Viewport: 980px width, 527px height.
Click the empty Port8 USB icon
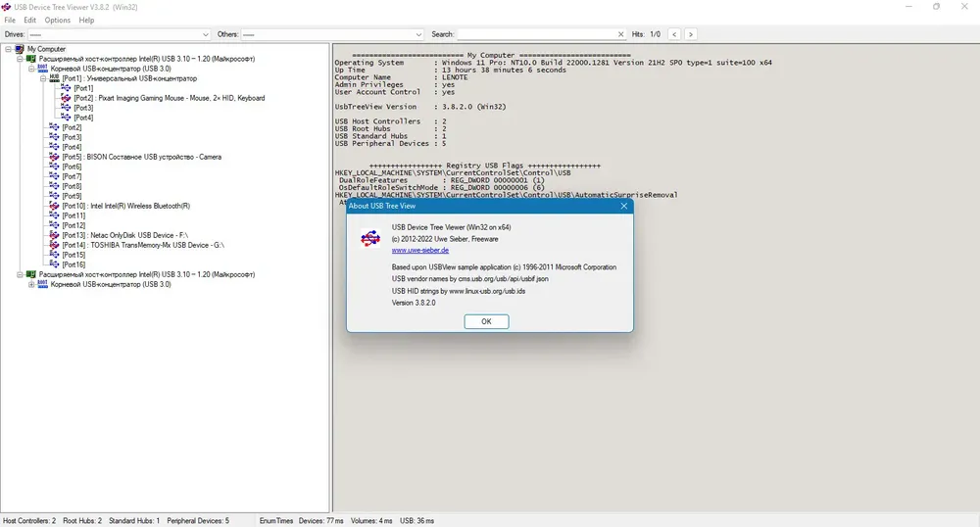pos(54,186)
